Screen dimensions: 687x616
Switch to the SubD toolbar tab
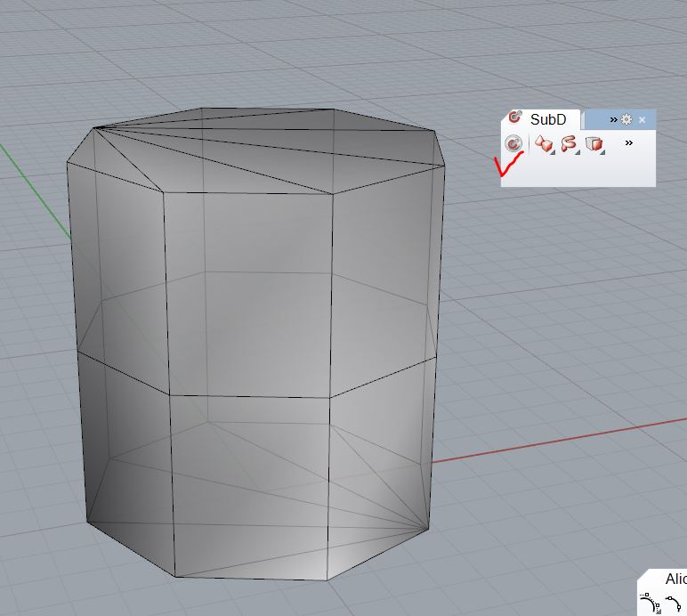pos(541,119)
